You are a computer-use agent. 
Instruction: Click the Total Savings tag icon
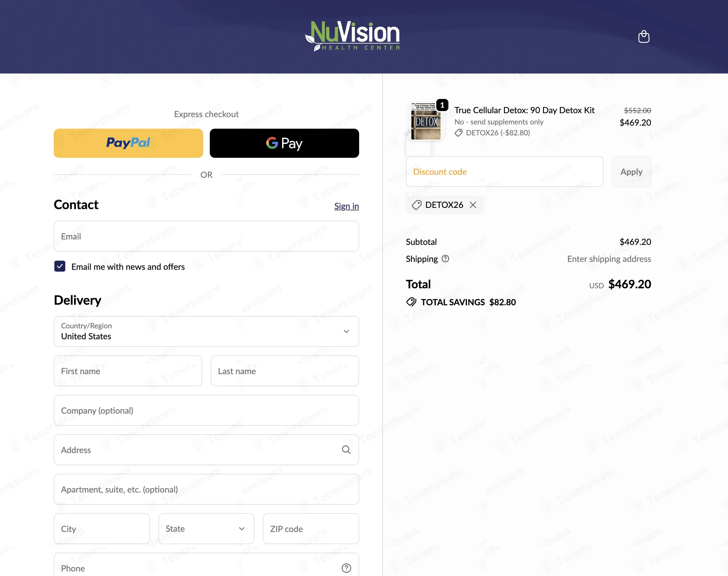point(411,302)
